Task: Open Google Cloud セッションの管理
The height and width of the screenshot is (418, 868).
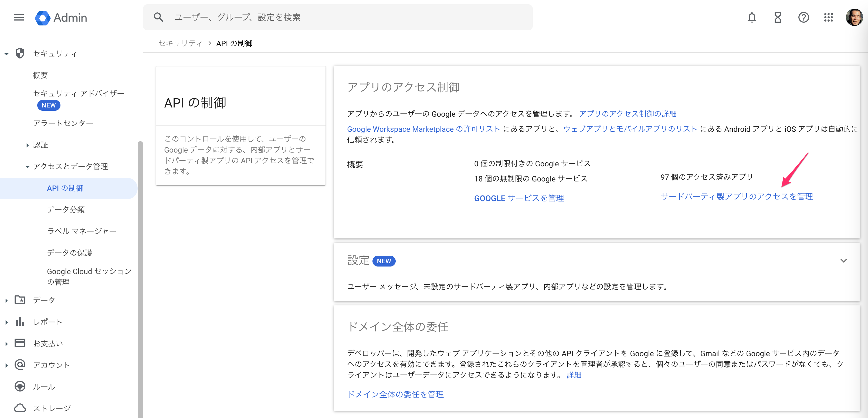Action: (89, 277)
